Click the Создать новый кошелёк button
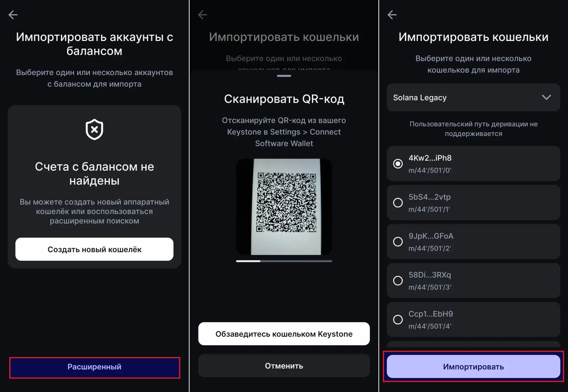The height and width of the screenshot is (392, 568). [x=94, y=249]
